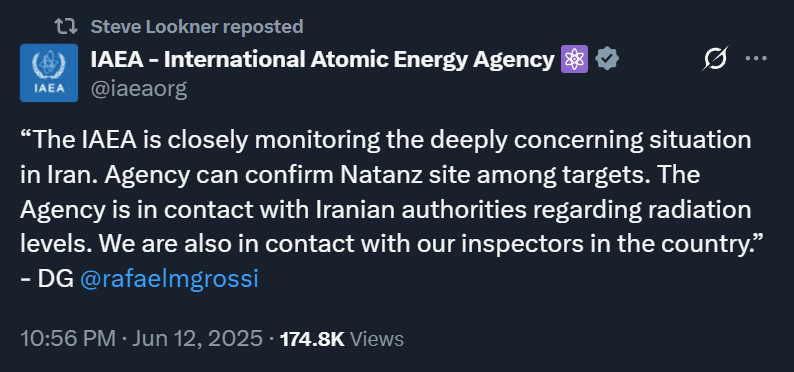Screen dimensions: 794x372
Task: Click the line about Iranian authorities
Action: pos(386,210)
